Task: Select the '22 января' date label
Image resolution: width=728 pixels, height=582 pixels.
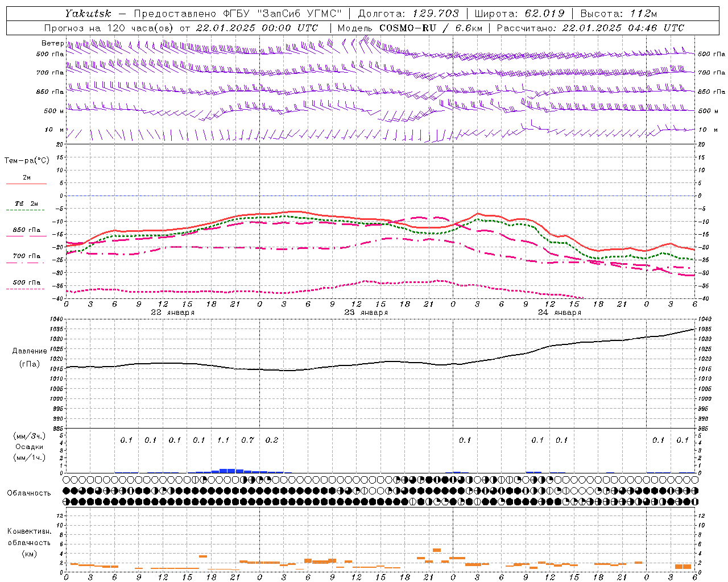Action: 172,313
